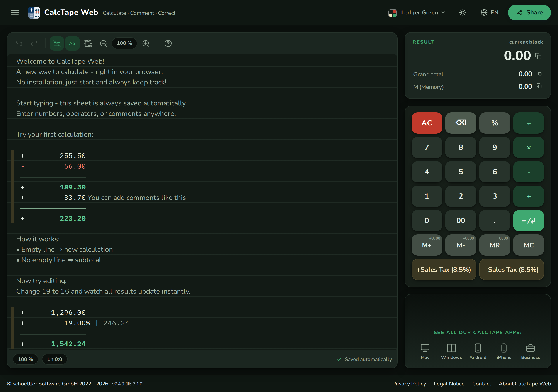The height and width of the screenshot is (392, 558).
Task: Click the 'Saved automatically' status text
Action: (368, 359)
